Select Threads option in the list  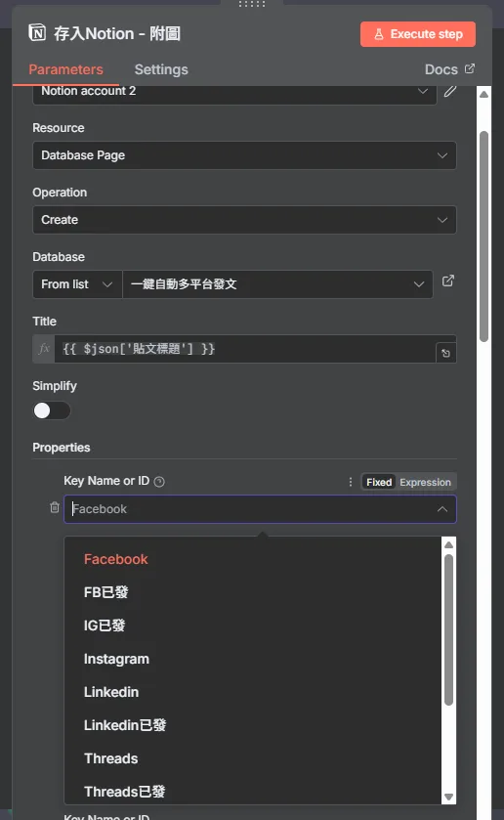(x=253, y=758)
